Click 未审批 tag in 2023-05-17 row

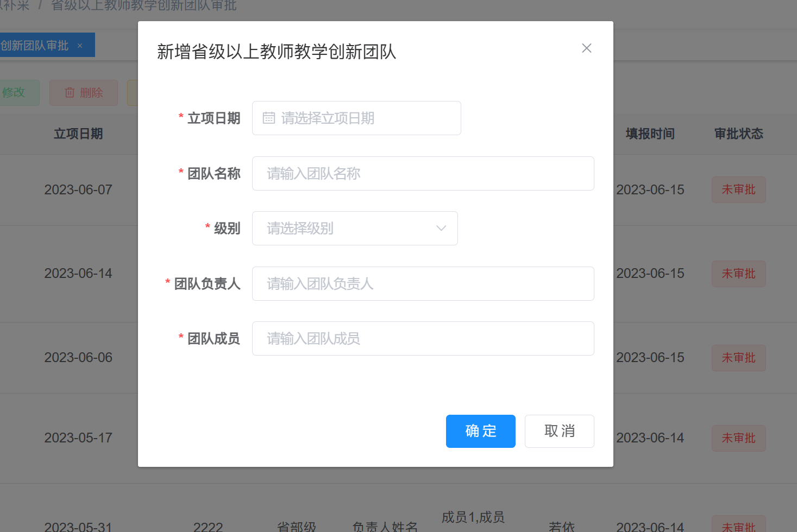[x=738, y=438]
